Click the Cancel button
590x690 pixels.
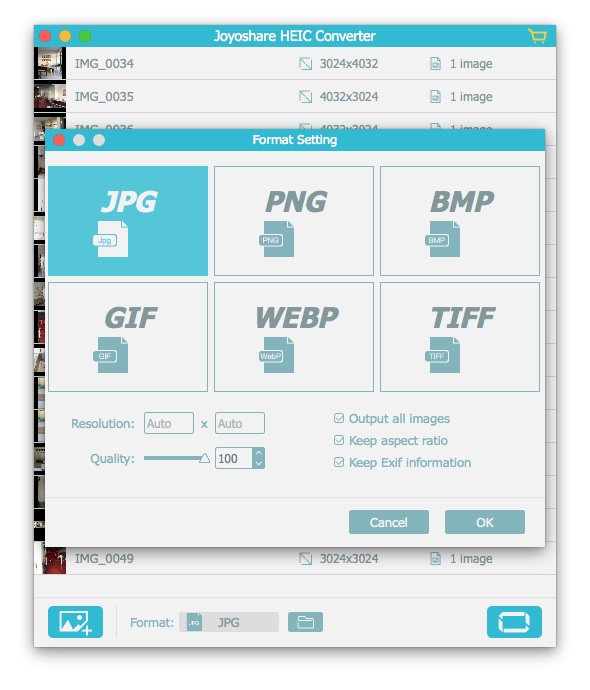tap(388, 522)
